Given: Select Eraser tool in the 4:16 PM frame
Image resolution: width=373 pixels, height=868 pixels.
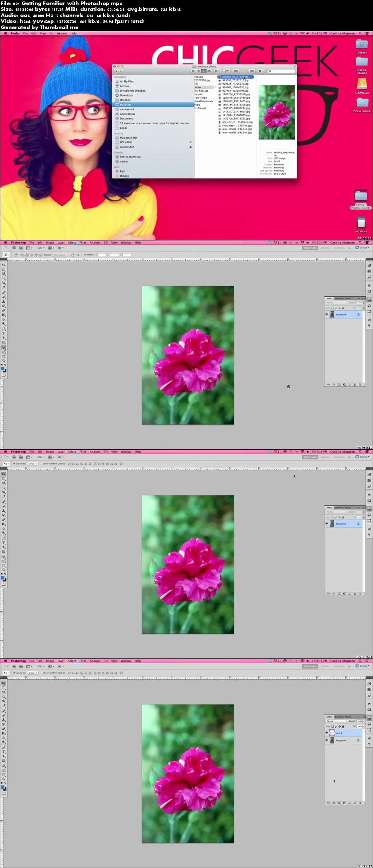Looking at the screenshot, I should click(4, 729).
